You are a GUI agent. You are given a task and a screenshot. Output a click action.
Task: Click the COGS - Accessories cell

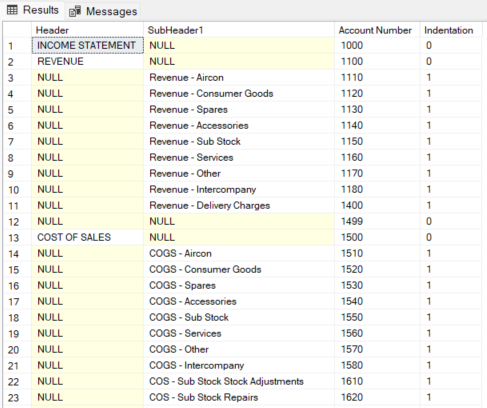239,301
